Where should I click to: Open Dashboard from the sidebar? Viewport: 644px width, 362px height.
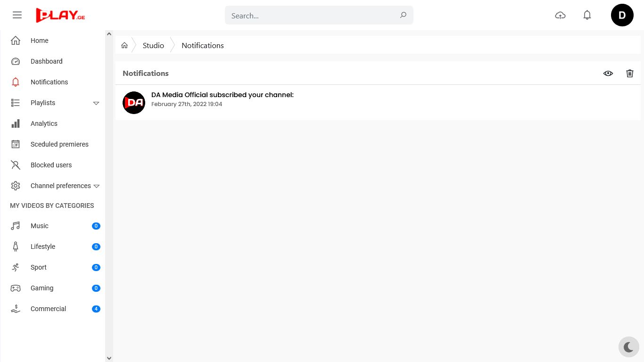(46, 61)
